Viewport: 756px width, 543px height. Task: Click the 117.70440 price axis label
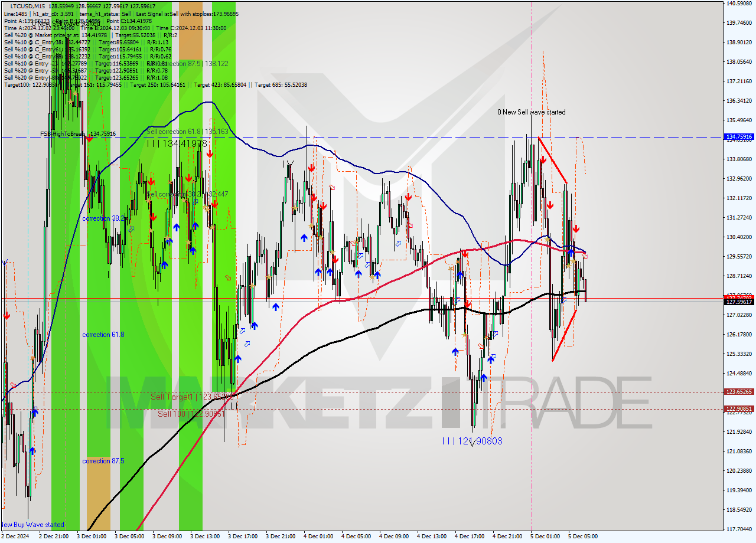[x=739, y=529]
